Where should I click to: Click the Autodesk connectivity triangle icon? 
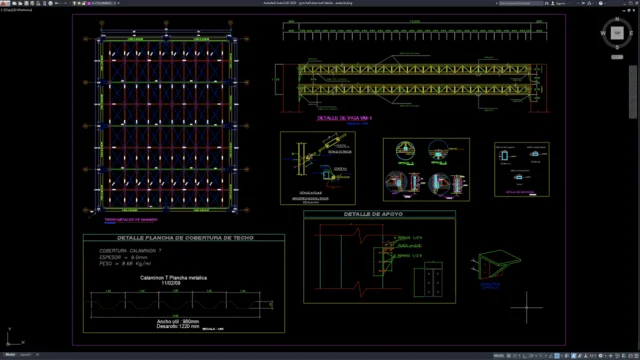pos(589,3)
